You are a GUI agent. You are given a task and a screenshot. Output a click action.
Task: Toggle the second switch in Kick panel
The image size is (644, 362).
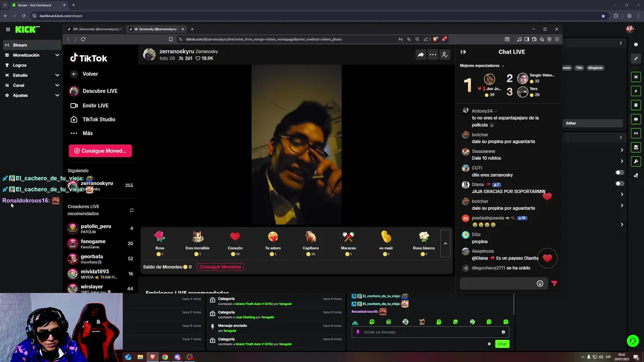(x=619, y=184)
